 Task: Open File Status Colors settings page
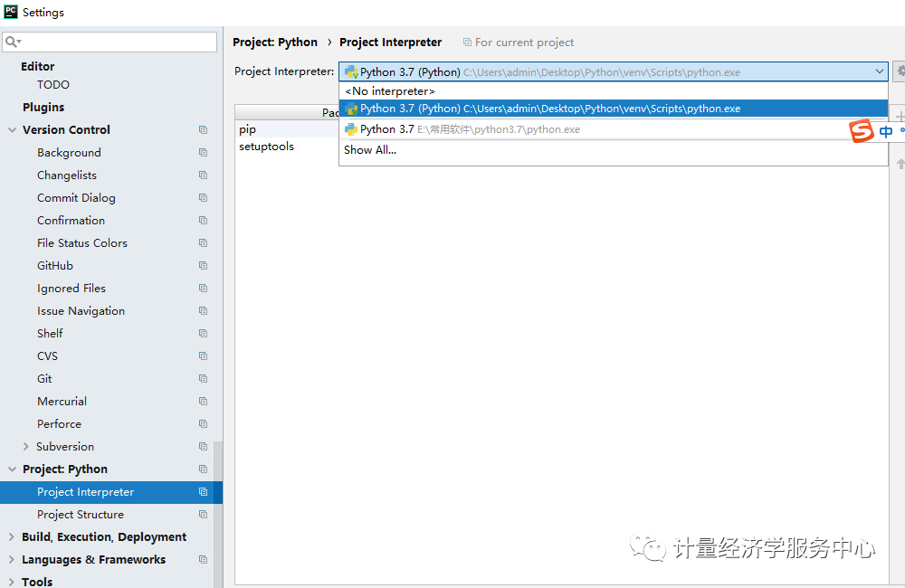click(82, 243)
